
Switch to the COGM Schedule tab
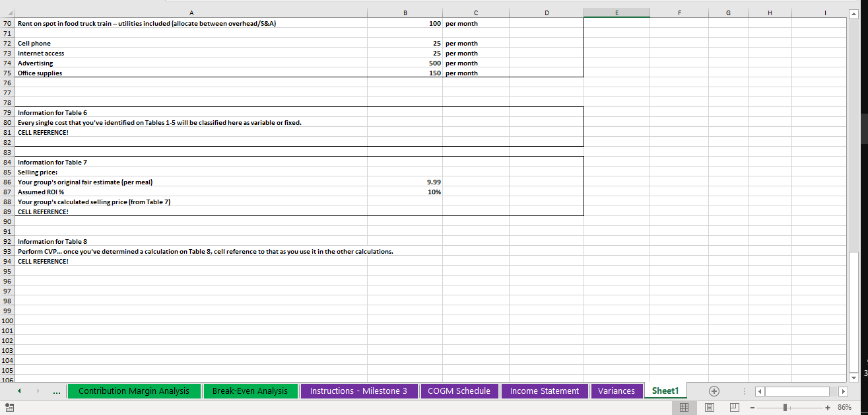point(459,391)
